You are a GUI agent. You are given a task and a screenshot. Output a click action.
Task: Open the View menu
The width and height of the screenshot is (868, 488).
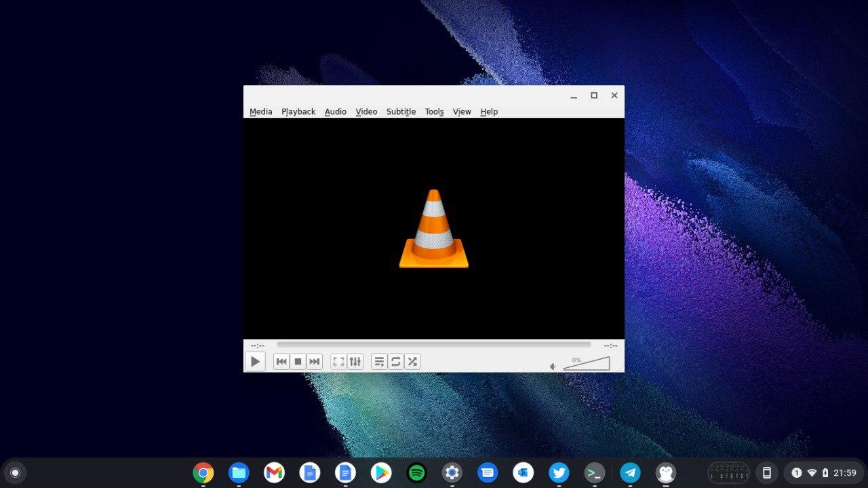(x=462, y=112)
